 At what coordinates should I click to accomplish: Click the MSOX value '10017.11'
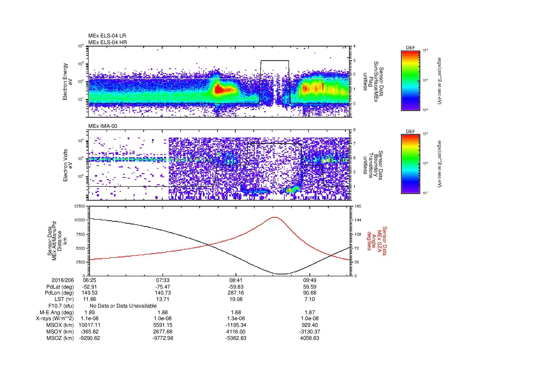90,325
